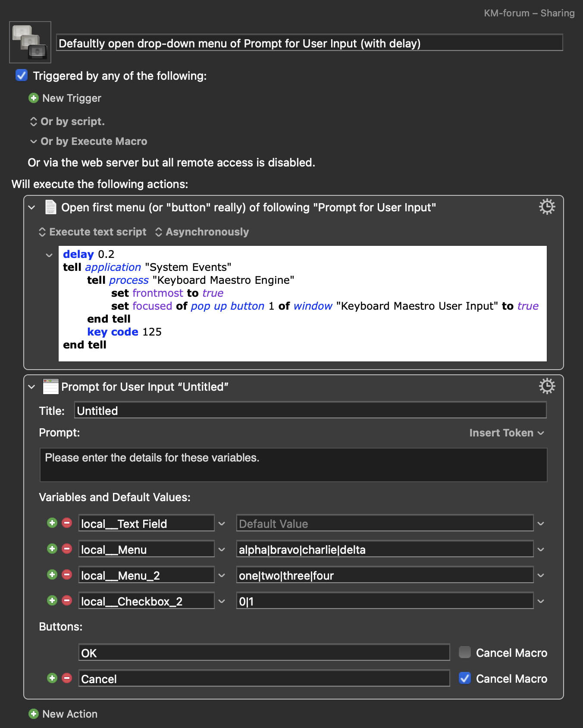Click the Title field containing Untitled

(x=310, y=411)
